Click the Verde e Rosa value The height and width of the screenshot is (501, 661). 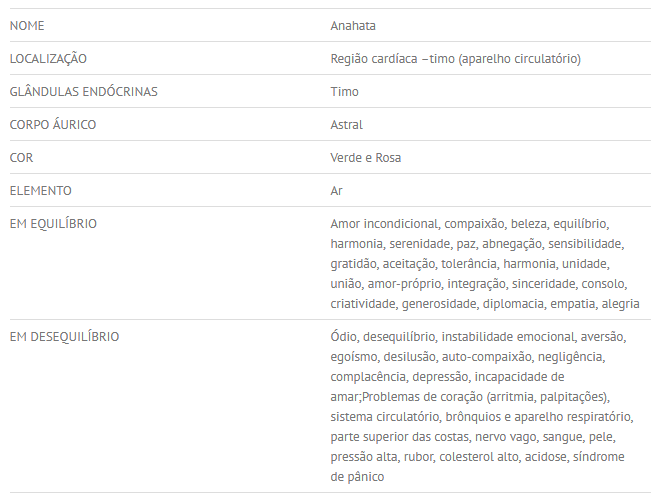coord(366,157)
